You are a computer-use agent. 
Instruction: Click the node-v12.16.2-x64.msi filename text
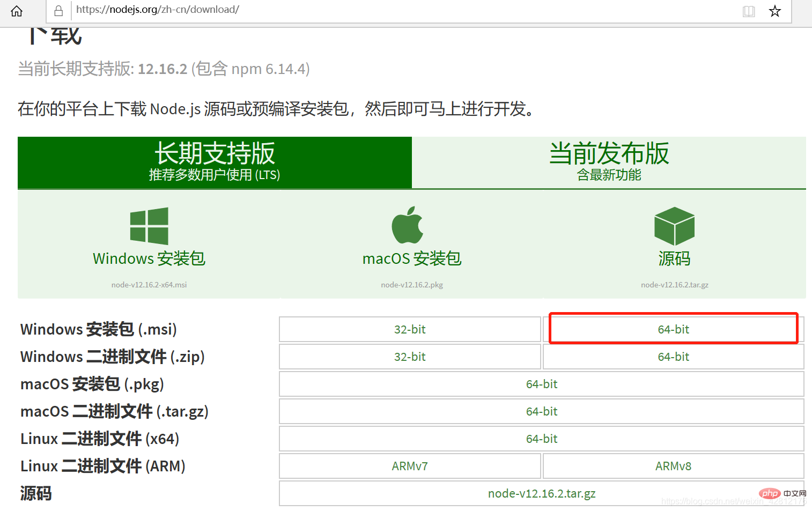click(x=149, y=285)
